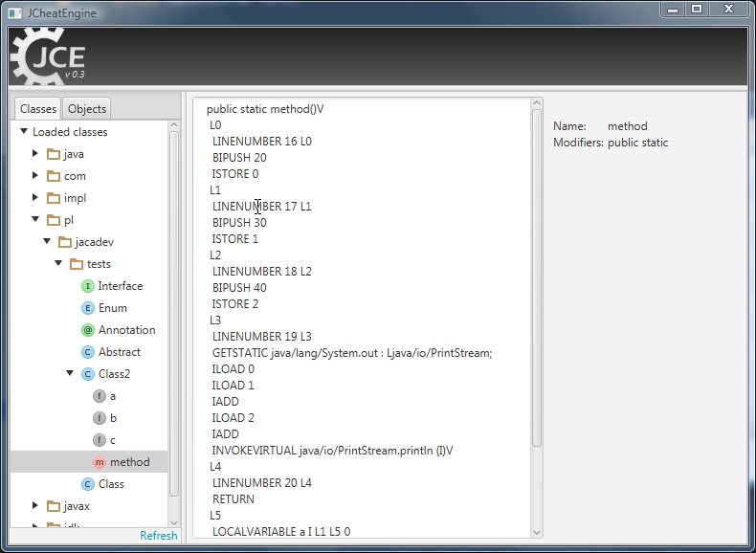Click the JCE gear logo
This screenshot has width=756, height=553.
48,56
